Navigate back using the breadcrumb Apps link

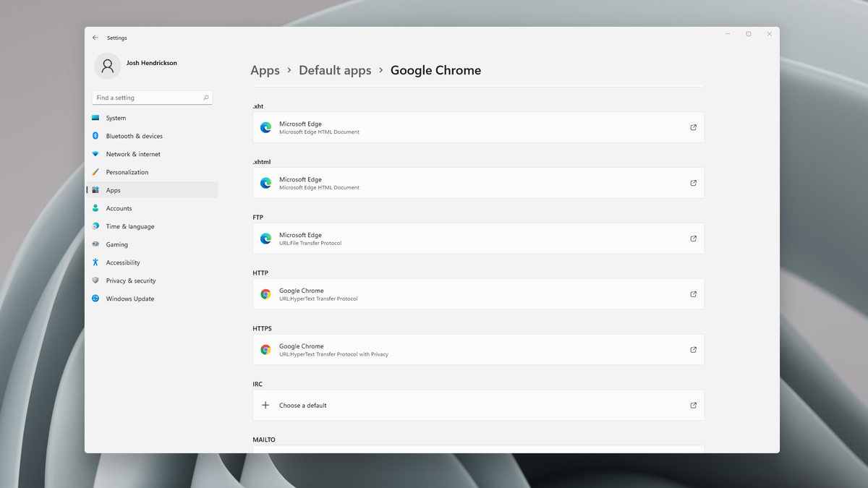click(265, 70)
